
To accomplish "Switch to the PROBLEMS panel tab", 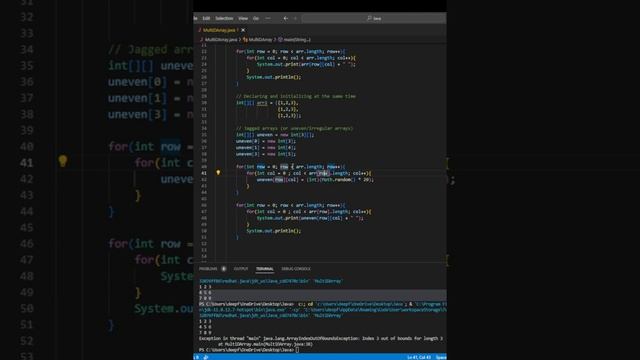I will (x=208, y=269).
